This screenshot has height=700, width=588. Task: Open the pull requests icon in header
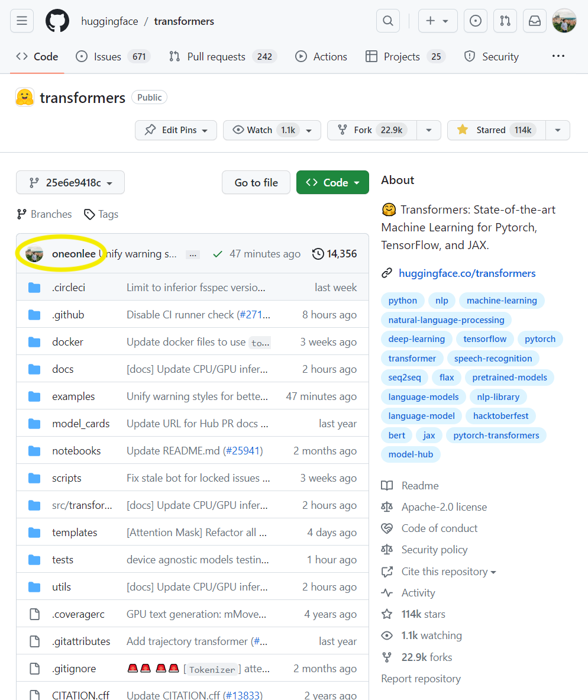[505, 21]
